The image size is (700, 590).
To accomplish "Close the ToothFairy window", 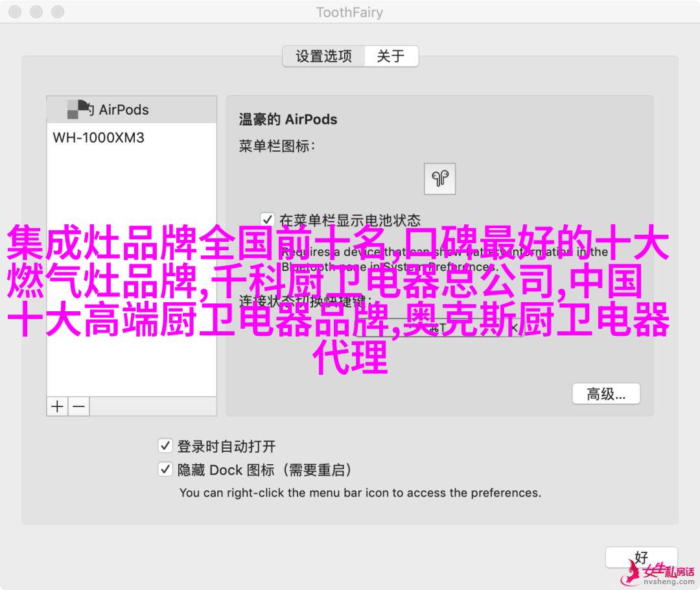I will pyautogui.click(x=15, y=12).
